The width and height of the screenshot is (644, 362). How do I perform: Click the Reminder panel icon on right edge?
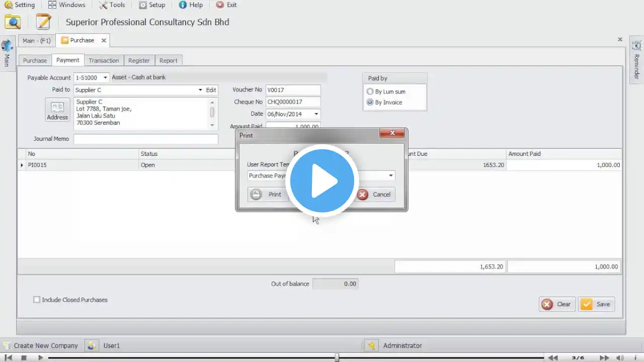point(636,46)
